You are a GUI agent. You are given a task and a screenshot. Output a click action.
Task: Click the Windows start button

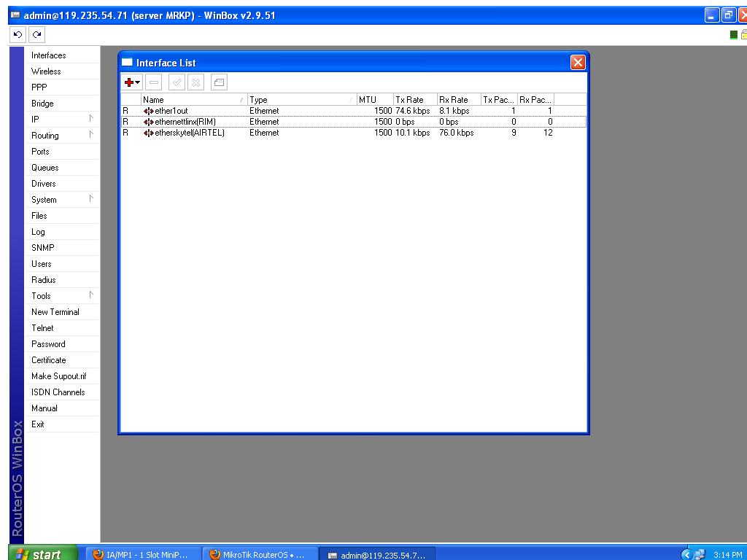43,554
